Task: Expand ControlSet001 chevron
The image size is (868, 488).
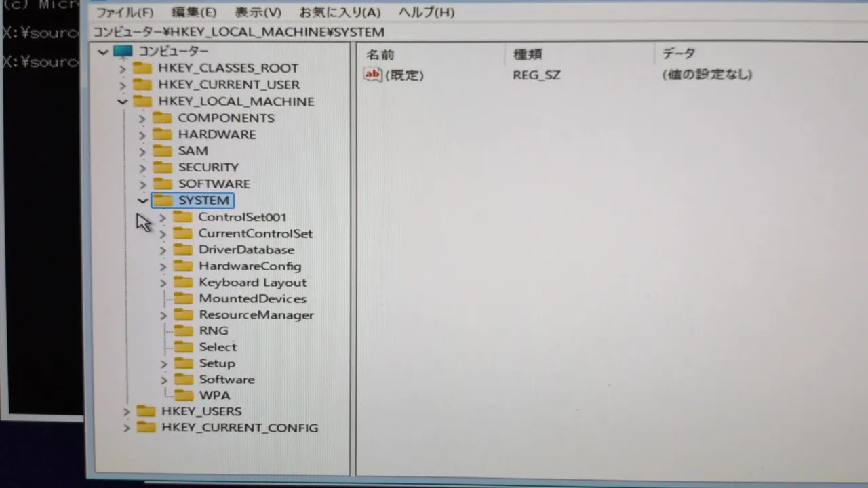Action: 163,218
